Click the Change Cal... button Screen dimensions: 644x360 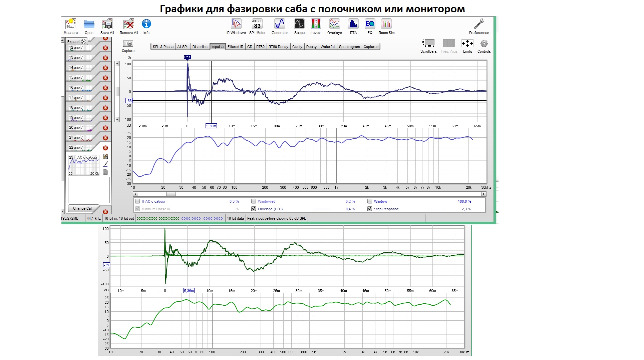coord(83,208)
